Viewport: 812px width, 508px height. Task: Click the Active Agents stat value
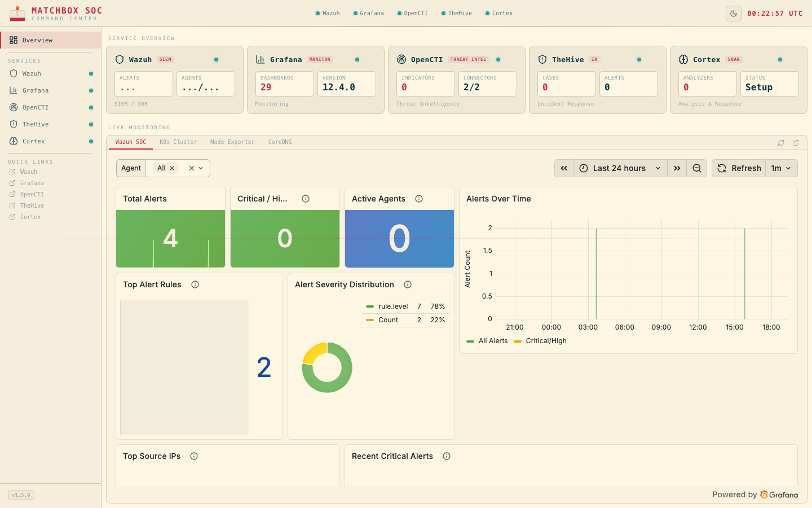point(399,238)
